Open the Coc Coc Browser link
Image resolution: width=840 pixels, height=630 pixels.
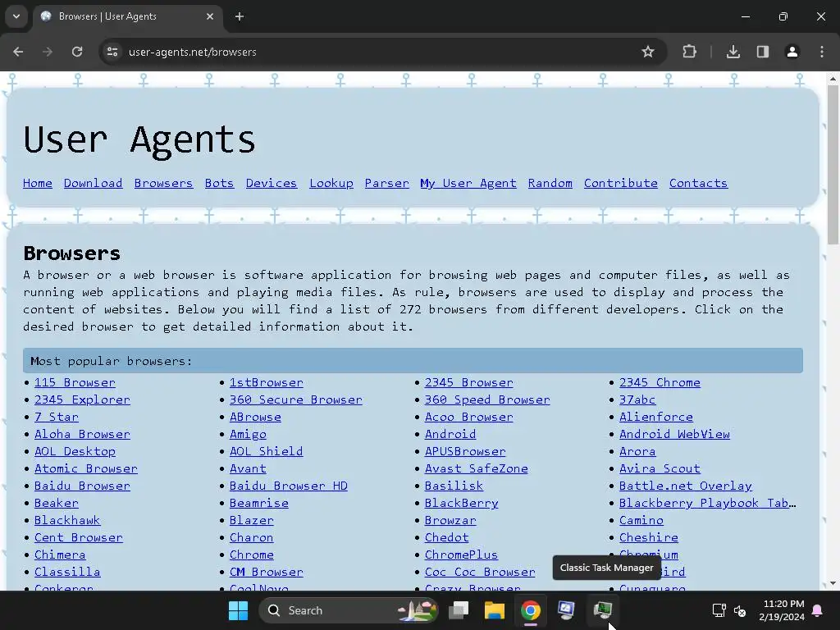[x=480, y=572]
